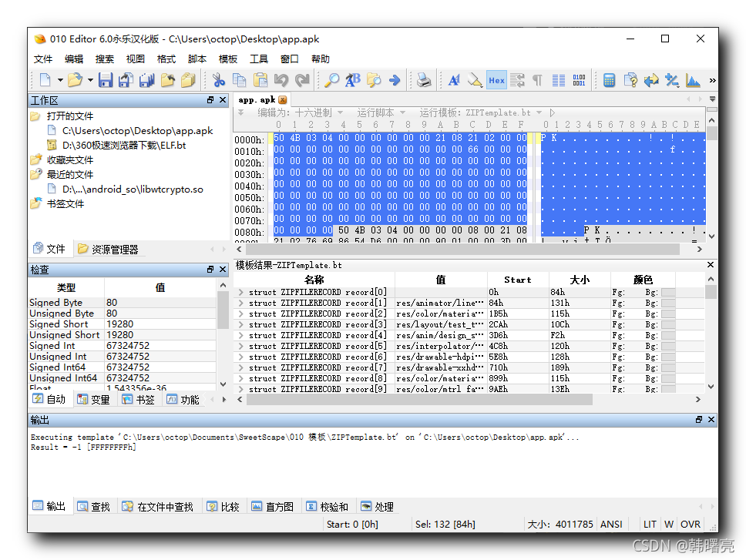
Task: Close the 模板结果 results panel
Action: click(x=711, y=265)
